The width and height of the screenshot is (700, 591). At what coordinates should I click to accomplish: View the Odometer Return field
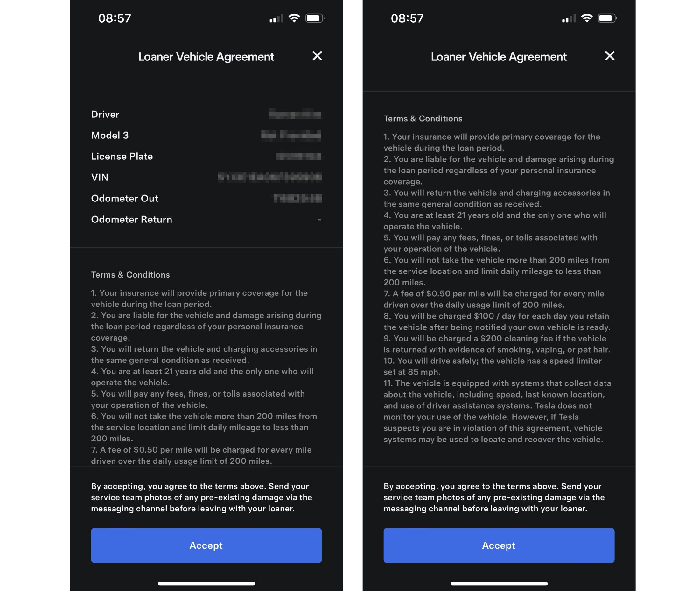206,219
